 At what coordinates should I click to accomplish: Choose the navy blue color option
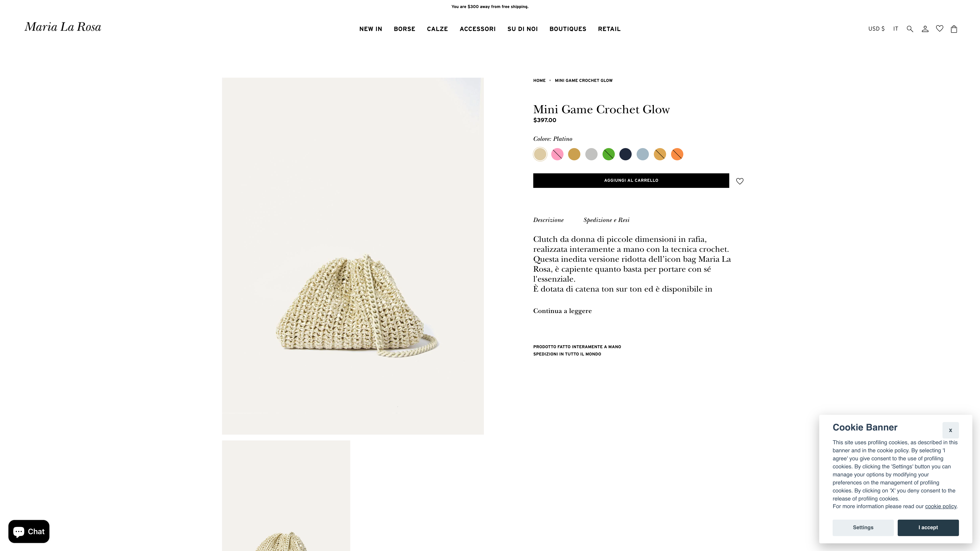(626, 154)
